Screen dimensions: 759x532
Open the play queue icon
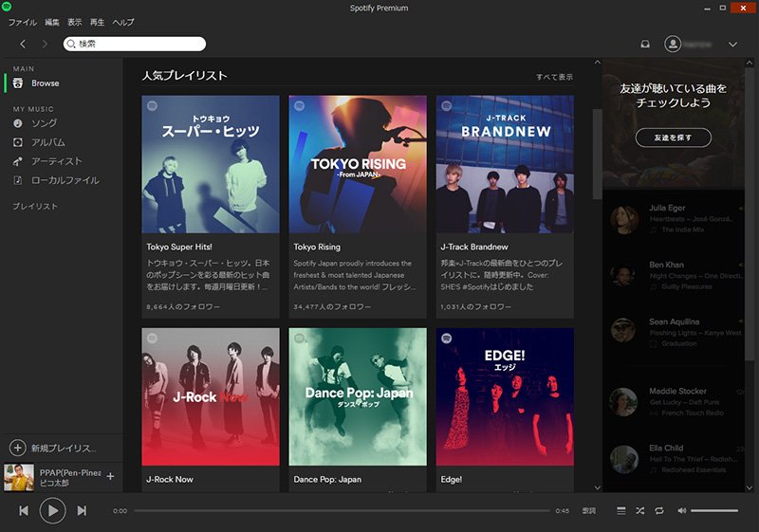pos(621,511)
